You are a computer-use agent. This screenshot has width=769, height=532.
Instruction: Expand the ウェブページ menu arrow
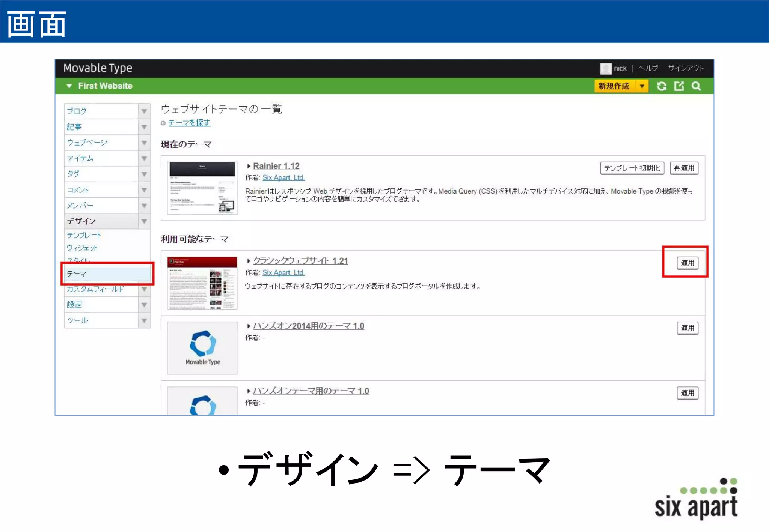pos(144,143)
